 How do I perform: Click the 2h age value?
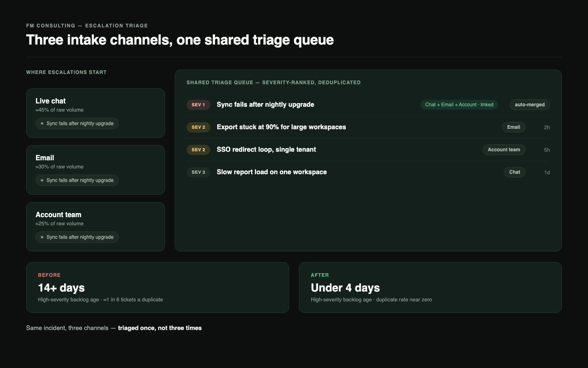point(547,128)
